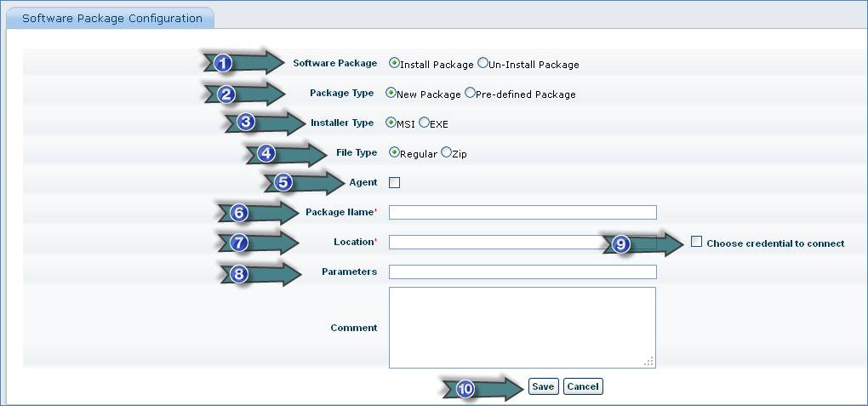Click the numbered arrow marker 9
This screenshot has height=406, width=868.
(621, 244)
